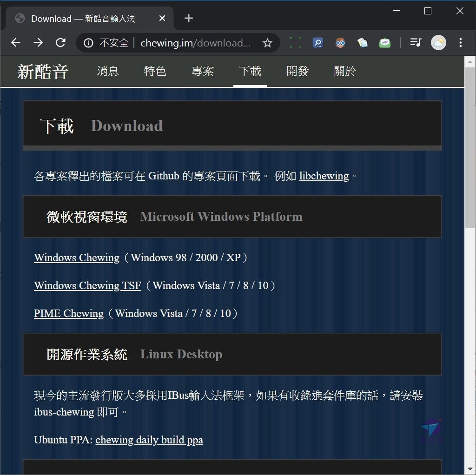Close the Download — 新酷音輸入法 tab
Viewport: 476px width, 475px height.
click(162, 19)
